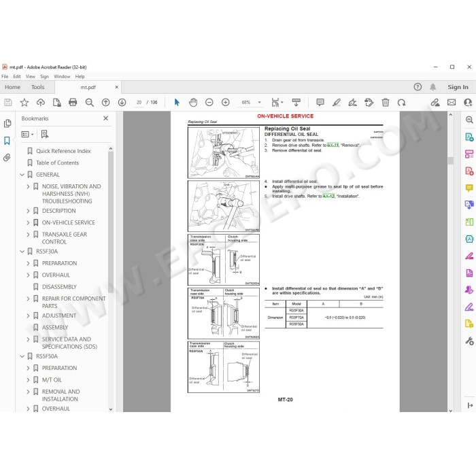Collapse the right tools pane
This screenshot has height=476, width=476.
click(x=470, y=405)
